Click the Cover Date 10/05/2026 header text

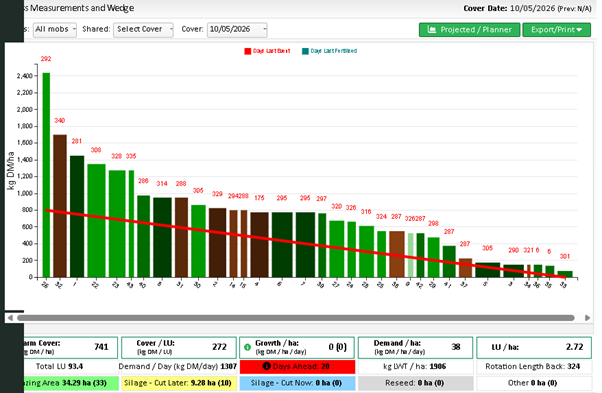(528, 8)
